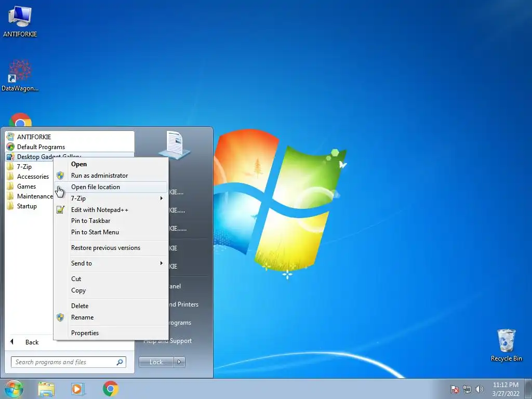Image resolution: width=532 pixels, height=399 pixels.
Task: Click the Lock button
Action: point(156,362)
